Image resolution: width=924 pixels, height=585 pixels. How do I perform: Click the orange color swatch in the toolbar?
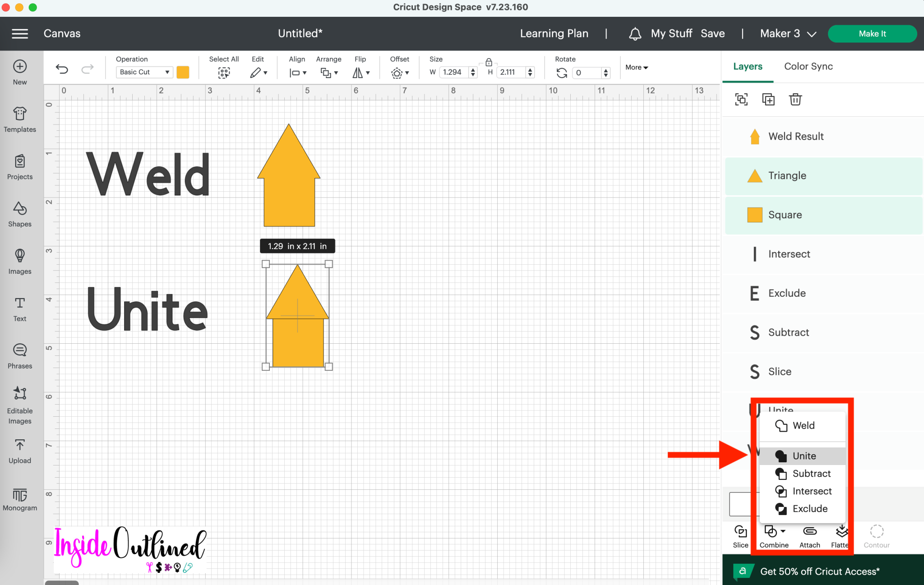182,72
